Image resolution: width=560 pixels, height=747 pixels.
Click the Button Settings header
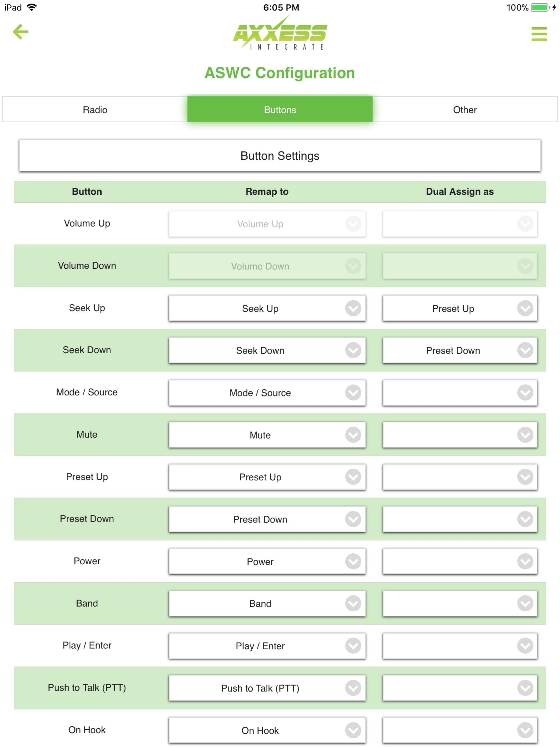(x=280, y=156)
